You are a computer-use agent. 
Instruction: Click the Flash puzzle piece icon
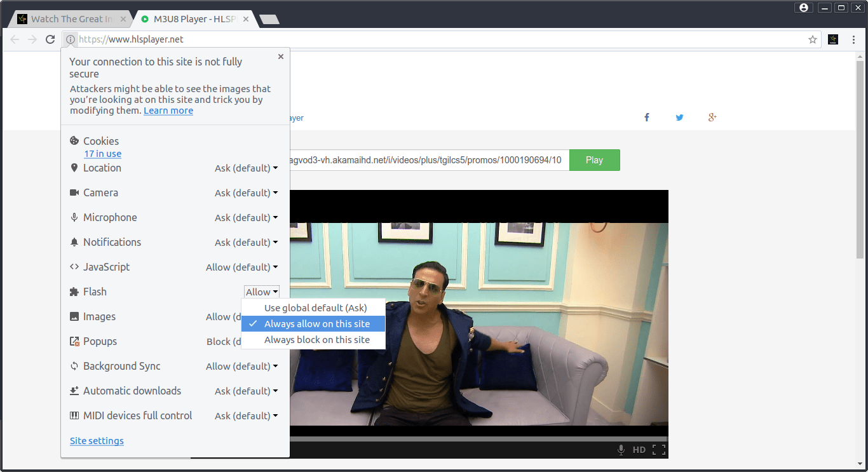[74, 292]
